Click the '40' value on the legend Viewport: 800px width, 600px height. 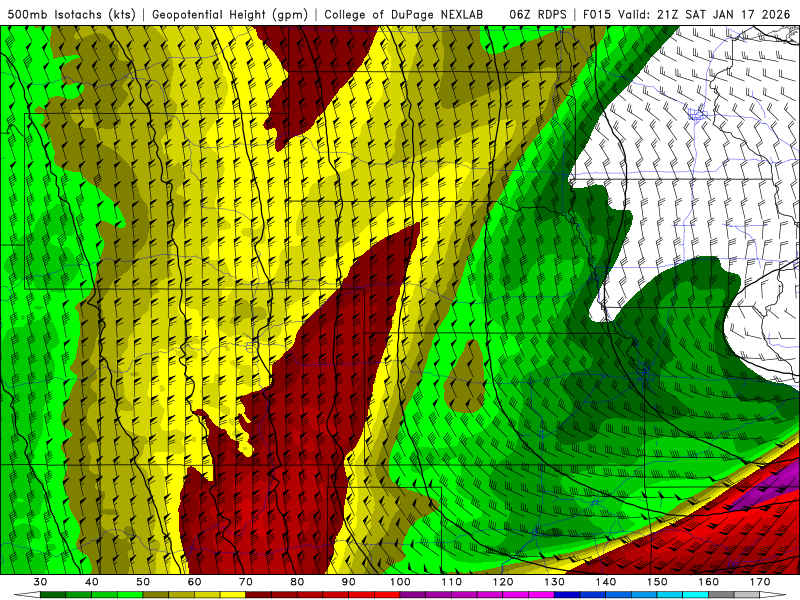[x=92, y=582]
